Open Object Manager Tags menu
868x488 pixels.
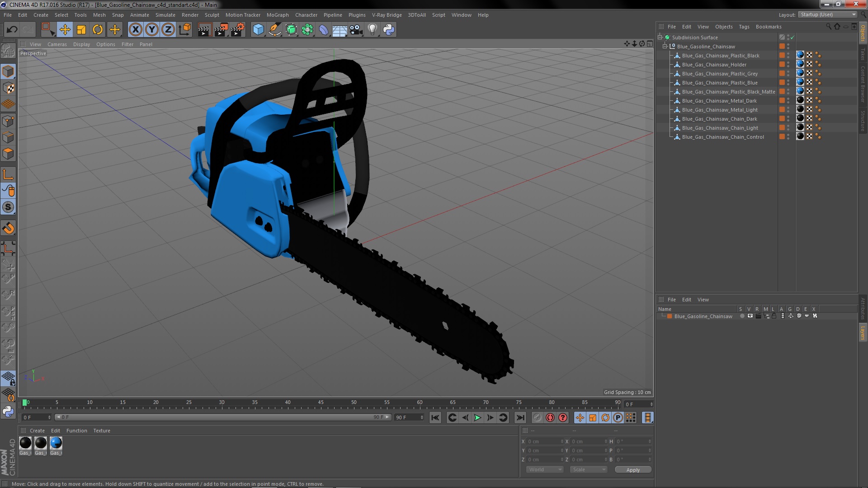pos(744,27)
